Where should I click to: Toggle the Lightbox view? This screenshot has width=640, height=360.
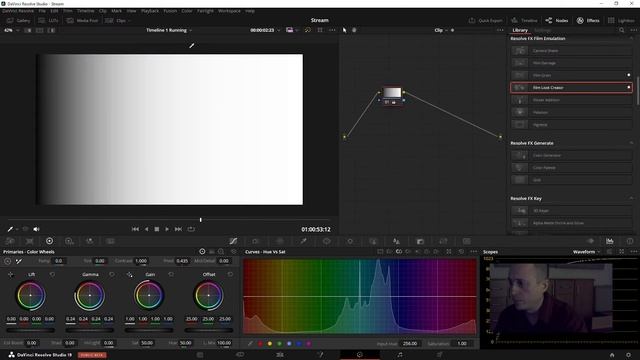[621, 20]
